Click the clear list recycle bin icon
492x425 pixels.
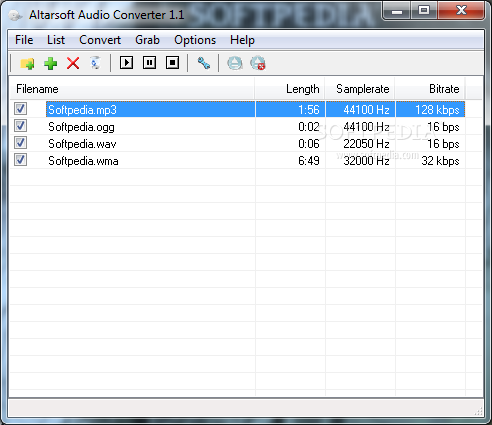[x=96, y=63]
